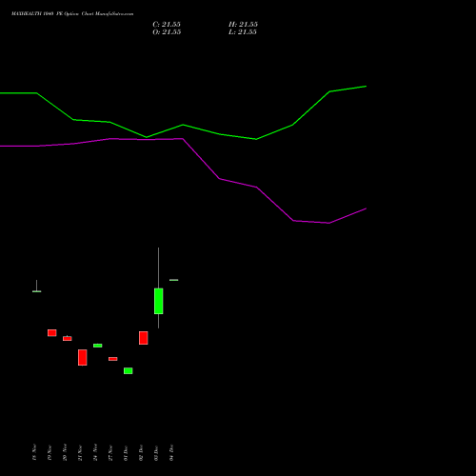
Task: Select the red candle above 02 Dec
Action: click(x=144, y=338)
